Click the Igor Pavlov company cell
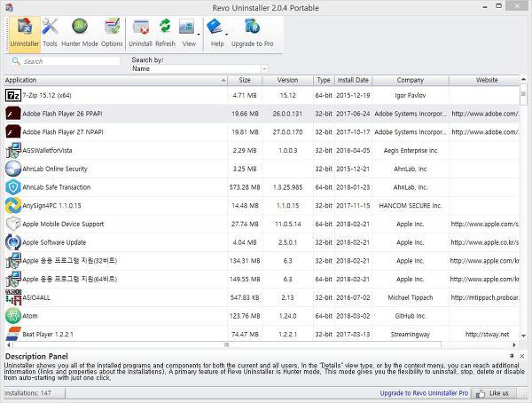This screenshot has height=403, width=532. [411, 96]
